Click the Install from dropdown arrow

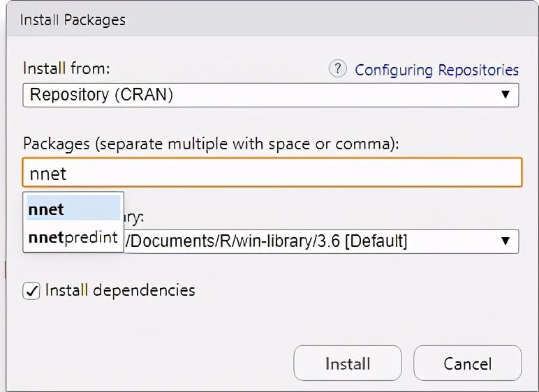pos(505,95)
